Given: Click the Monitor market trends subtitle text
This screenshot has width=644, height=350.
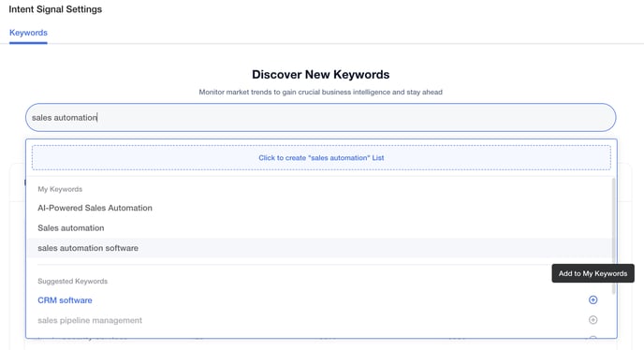Looking at the screenshot, I should [x=321, y=92].
